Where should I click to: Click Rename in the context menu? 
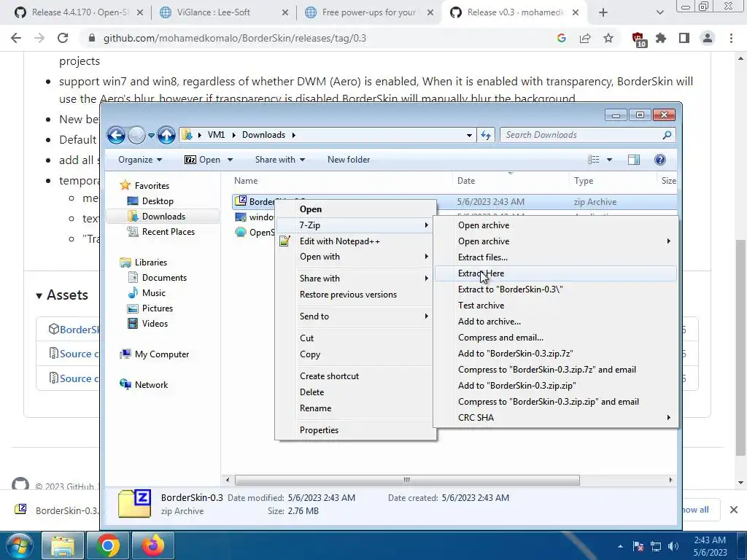(356, 408)
